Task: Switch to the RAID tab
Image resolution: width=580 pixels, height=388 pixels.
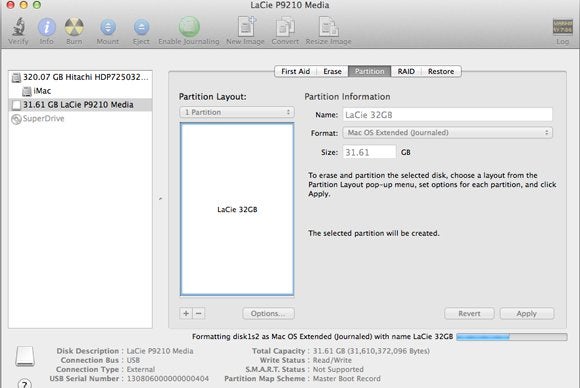Action: pos(406,71)
